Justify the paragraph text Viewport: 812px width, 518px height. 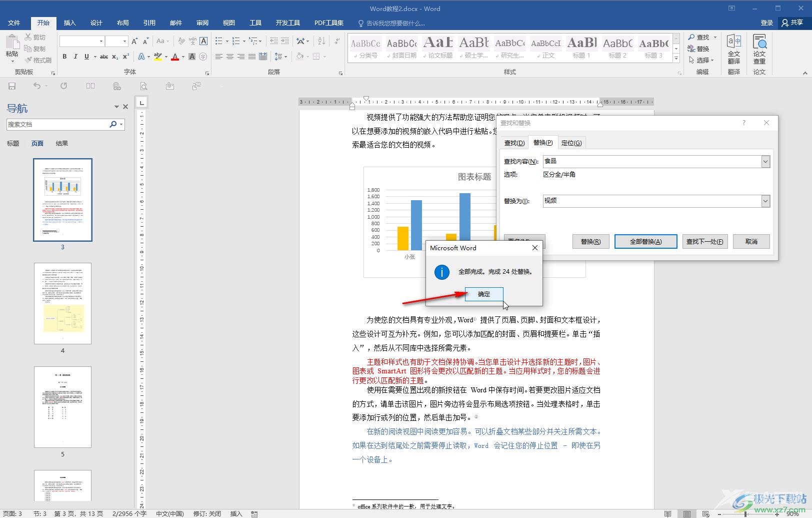(x=251, y=57)
